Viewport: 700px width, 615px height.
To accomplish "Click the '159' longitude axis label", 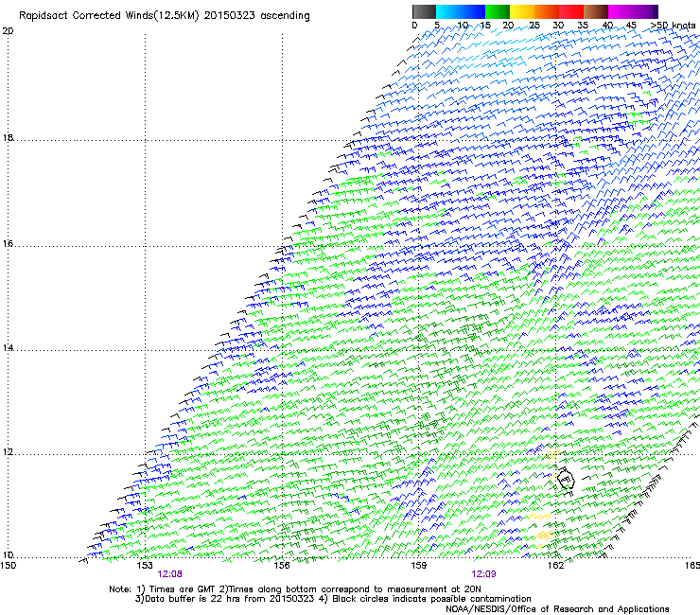I will click(x=418, y=566).
